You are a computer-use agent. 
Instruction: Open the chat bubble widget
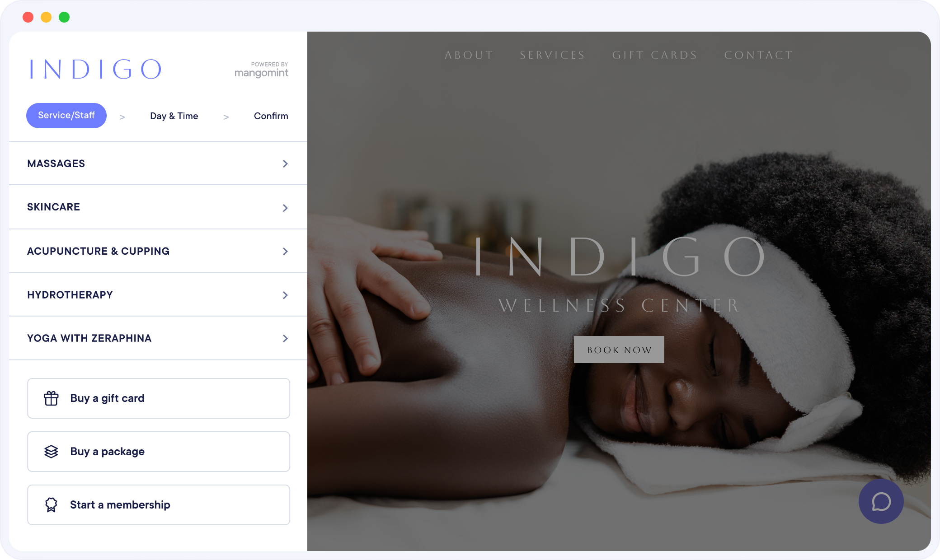pyautogui.click(x=881, y=501)
